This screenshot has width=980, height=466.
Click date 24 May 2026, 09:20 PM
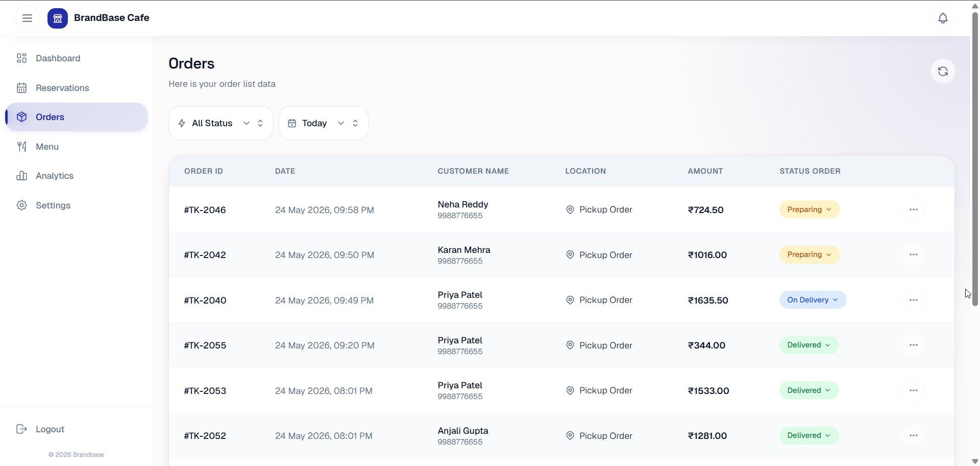[325, 345]
